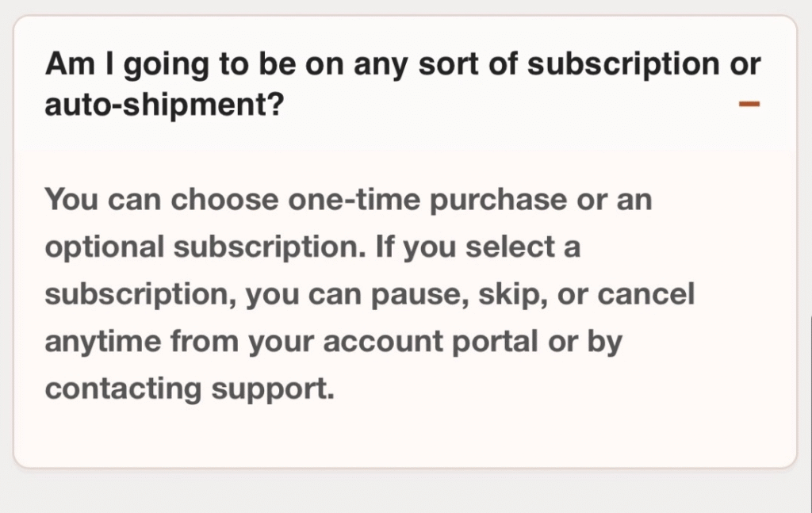Collapse the FAQ using the minus icon
Screen dimensions: 812x513
749,104
